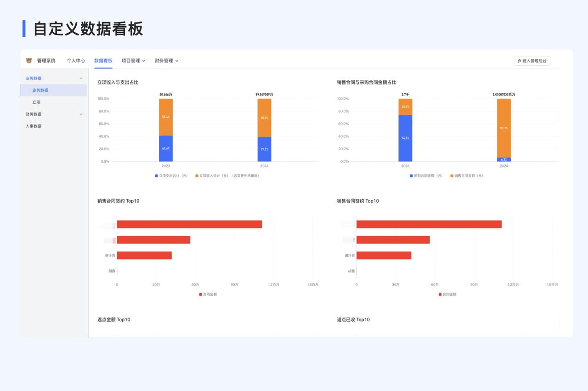Click orange 25.9% segment in contract chart
Image resolution: width=588 pixels, height=391 pixels.
tap(405, 107)
